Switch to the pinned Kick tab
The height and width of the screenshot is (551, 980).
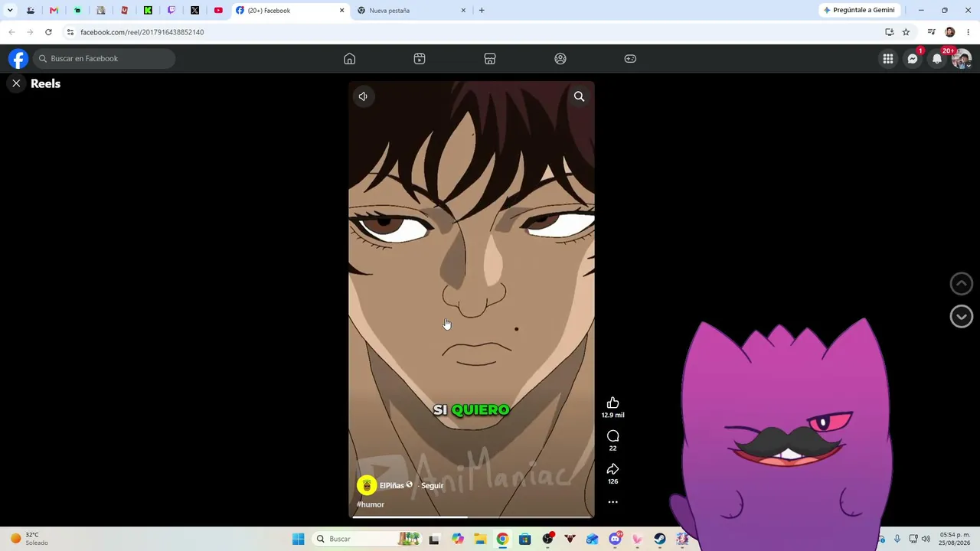pyautogui.click(x=148, y=11)
